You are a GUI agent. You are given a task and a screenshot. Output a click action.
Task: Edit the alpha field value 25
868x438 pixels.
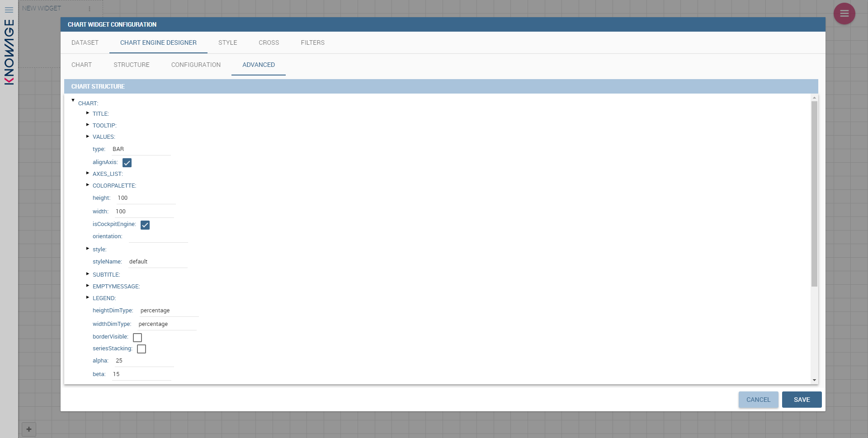(x=145, y=361)
